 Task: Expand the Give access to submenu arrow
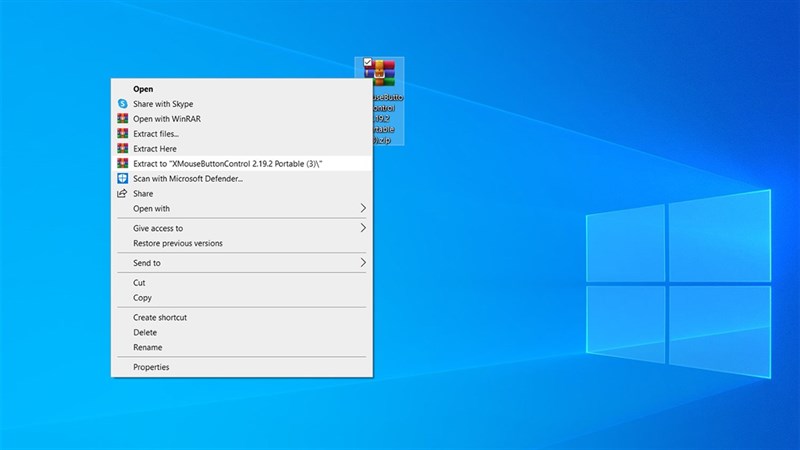(363, 228)
